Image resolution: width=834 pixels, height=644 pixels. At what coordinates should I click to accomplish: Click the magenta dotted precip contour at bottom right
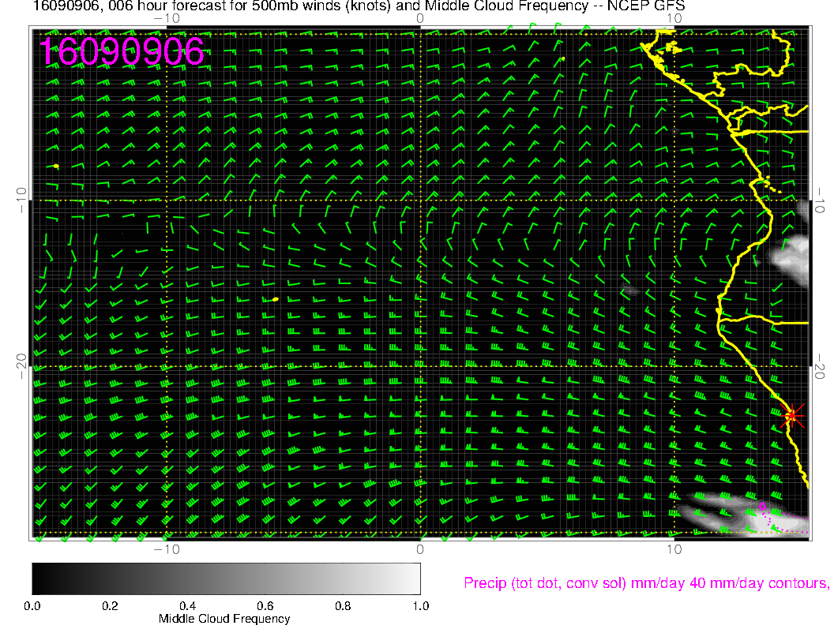coord(764,511)
